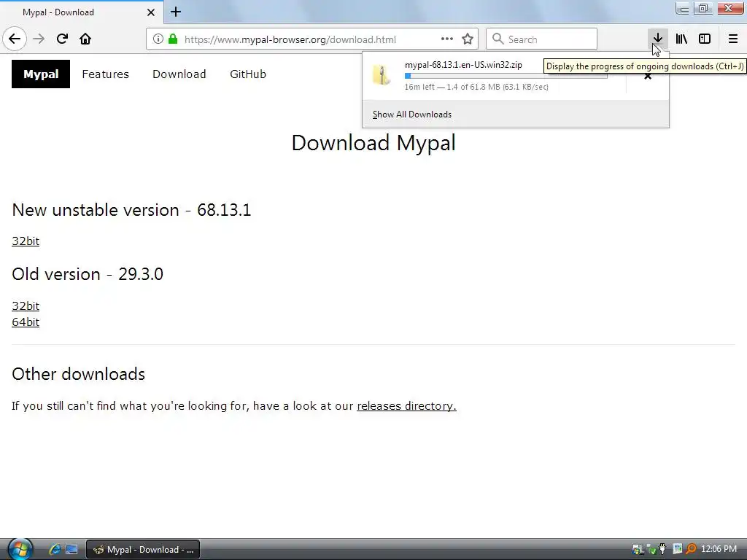
Task: Click the power plug tray icon
Action: (x=662, y=550)
